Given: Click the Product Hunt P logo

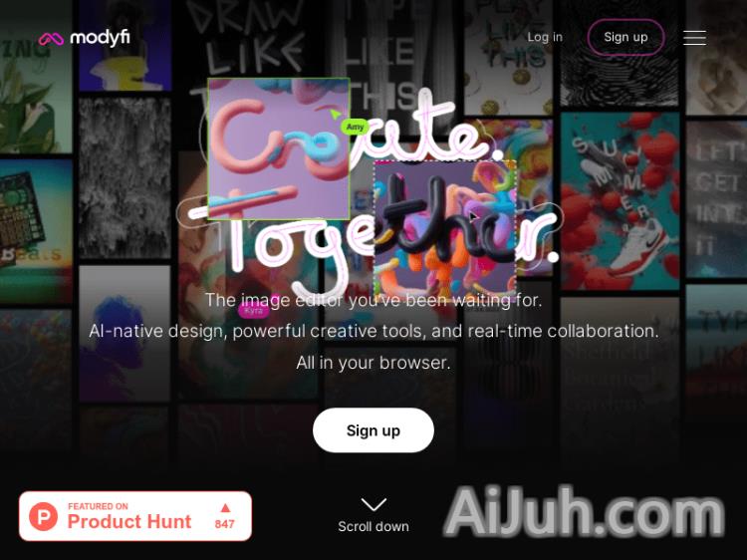Looking at the screenshot, I should pos(44,516).
